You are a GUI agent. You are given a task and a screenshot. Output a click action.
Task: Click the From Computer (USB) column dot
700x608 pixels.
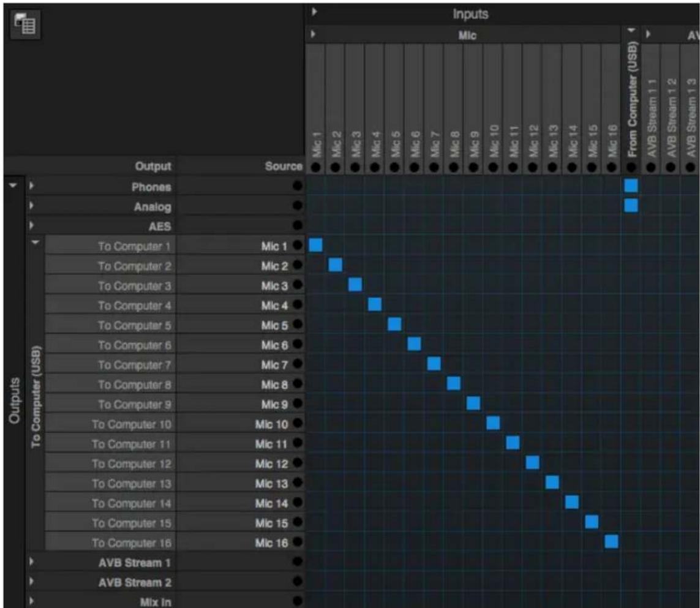pyautogui.click(x=631, y=167)
